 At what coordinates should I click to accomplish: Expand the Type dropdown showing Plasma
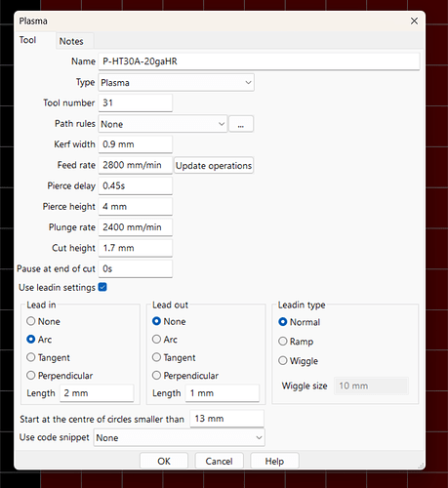point(176,83)
